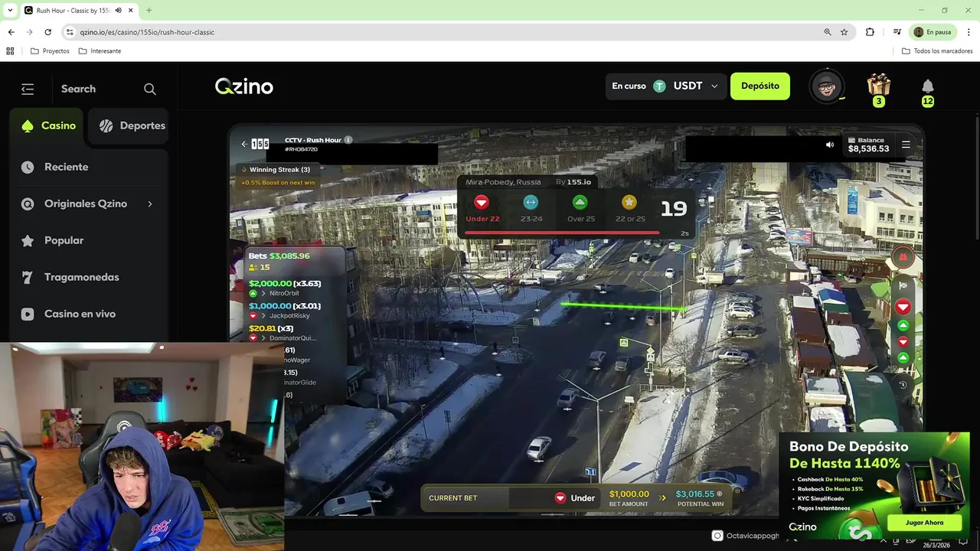Click the potential win info icon
This screenshot has height=551, width=980.
click(719, 494)
